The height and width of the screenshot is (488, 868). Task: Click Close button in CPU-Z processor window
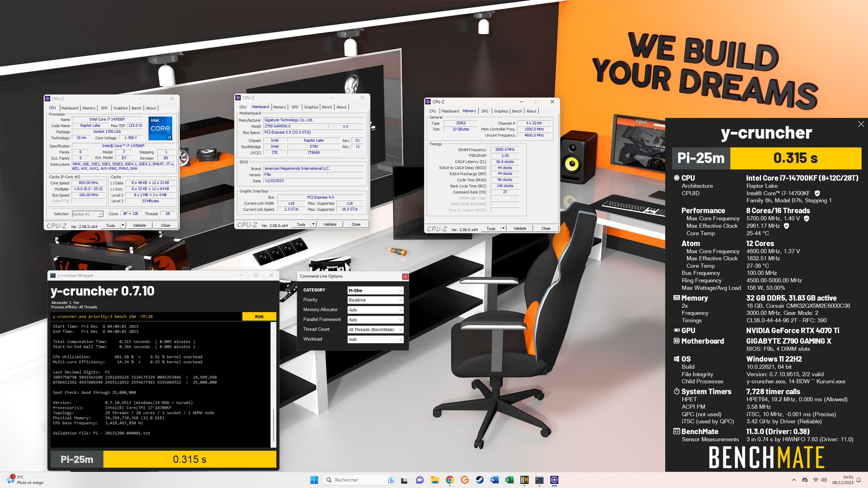coord(165,225)
